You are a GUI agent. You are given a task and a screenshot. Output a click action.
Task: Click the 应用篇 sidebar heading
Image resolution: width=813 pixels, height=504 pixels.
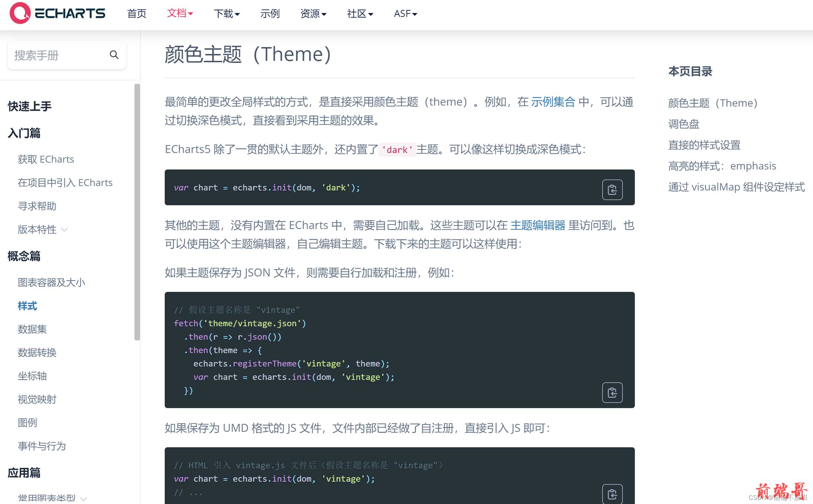24,473
